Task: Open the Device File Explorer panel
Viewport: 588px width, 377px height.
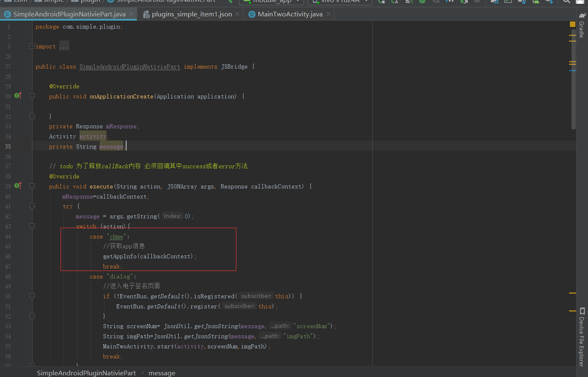Action: coord(582,337)
